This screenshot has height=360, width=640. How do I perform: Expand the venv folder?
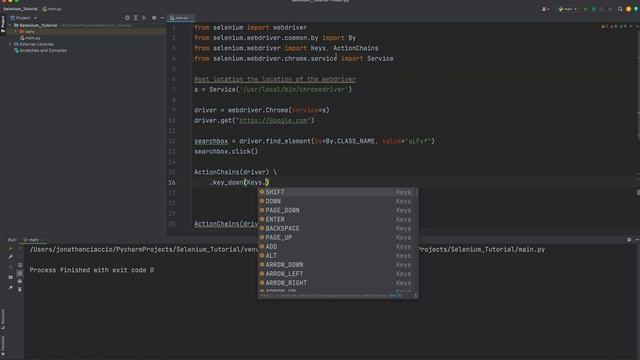click(x=16, y=31)
